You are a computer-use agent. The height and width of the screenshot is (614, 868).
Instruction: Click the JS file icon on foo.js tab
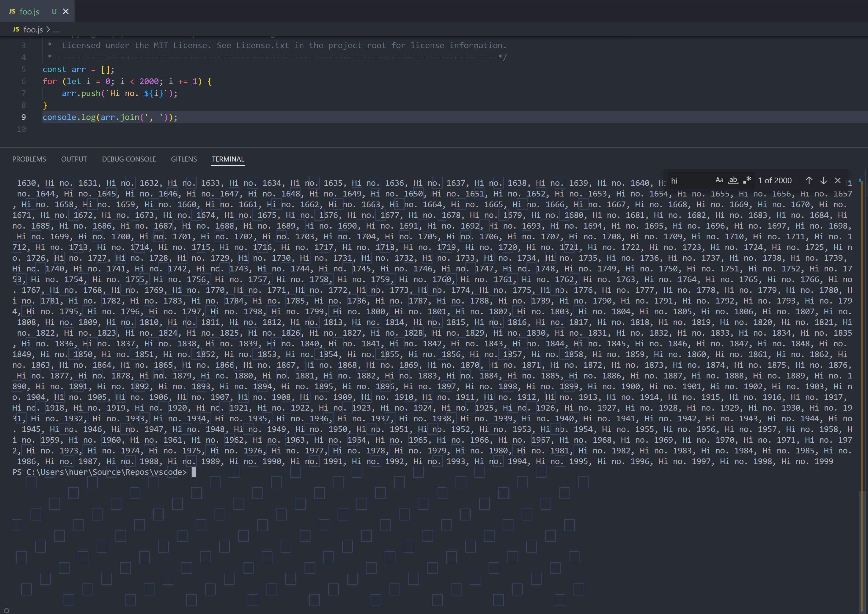(x=11, y=11)
